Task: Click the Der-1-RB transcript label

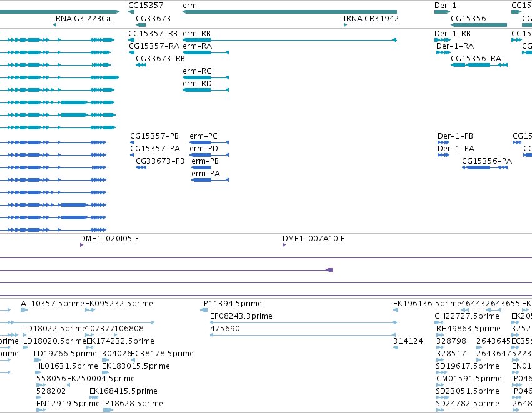Action: coord(452,34)
